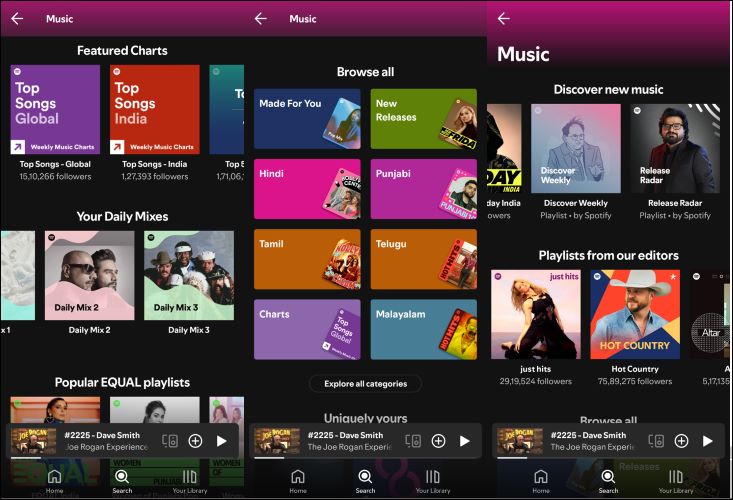The height and width of the screenshot is (500, 733).
Task: Tap back arrow on right Music screen
Action: [x=503, y=19]
